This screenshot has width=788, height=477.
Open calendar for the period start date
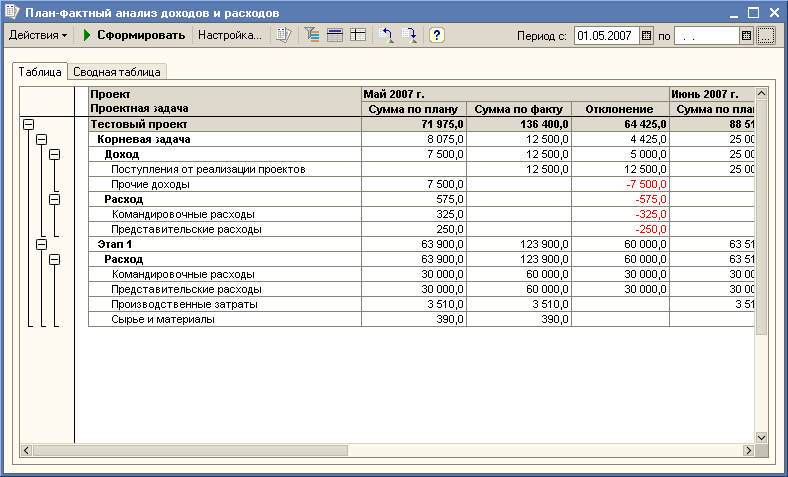pyautogui.click(x=645, y=36)
